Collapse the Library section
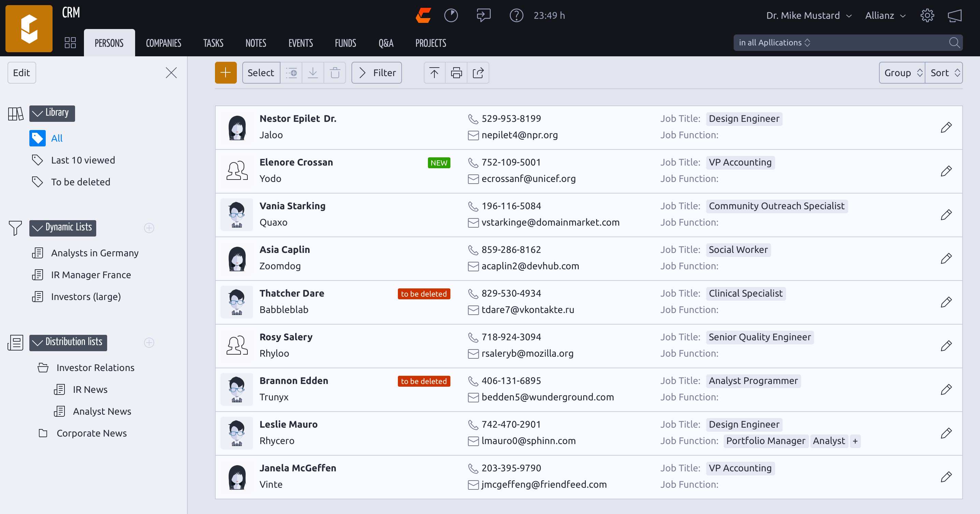Image resolution: width=980 pixels, height=514 pixels. [52, 113]
